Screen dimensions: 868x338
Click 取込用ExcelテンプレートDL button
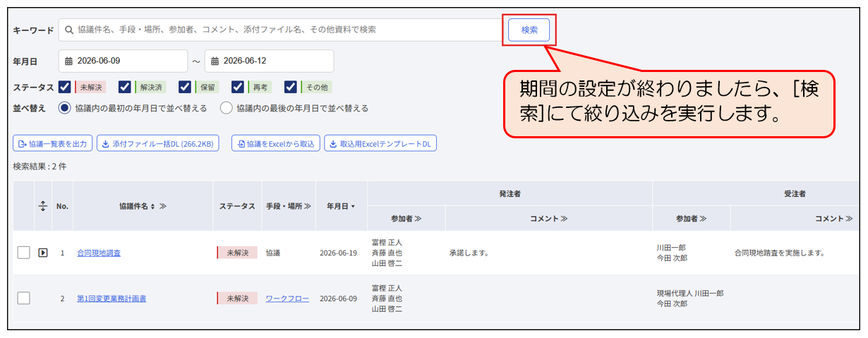point(380,144)
